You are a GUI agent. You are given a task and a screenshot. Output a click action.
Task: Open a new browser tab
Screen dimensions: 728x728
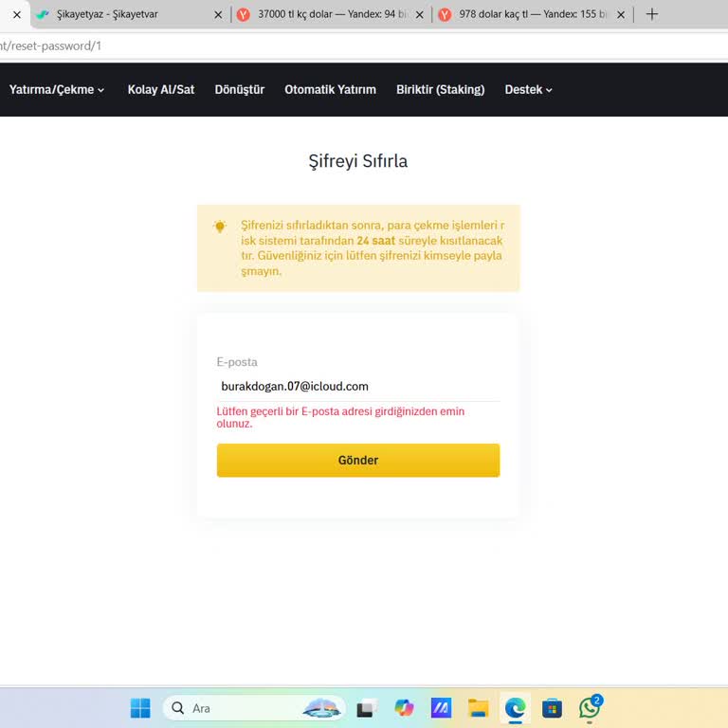tap(652, 14)
